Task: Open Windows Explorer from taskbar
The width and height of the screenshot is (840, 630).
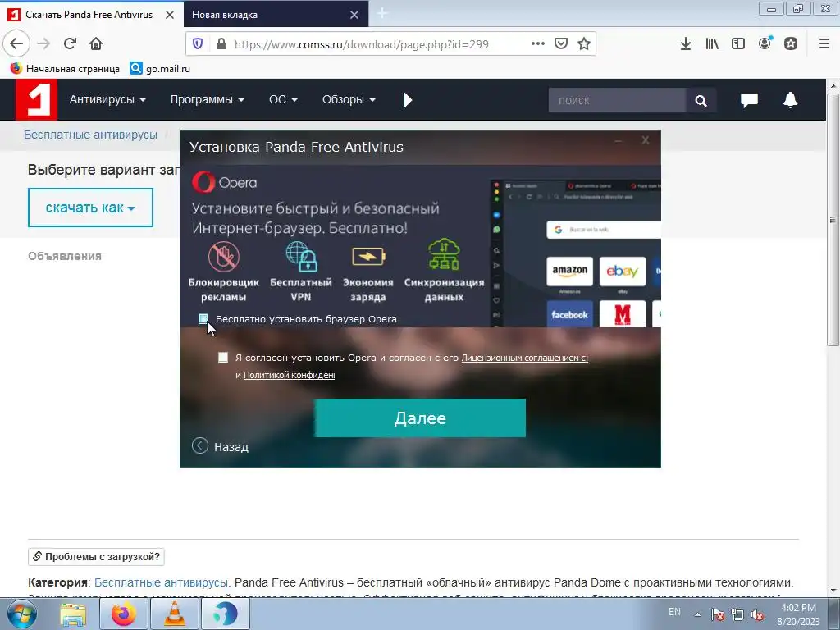Action: point(73,614)
